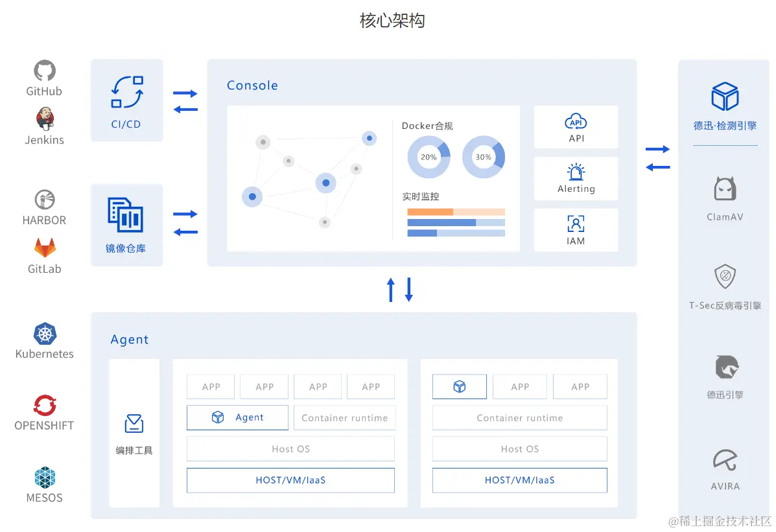Click the Alerting siren icon

pos(576,172)
